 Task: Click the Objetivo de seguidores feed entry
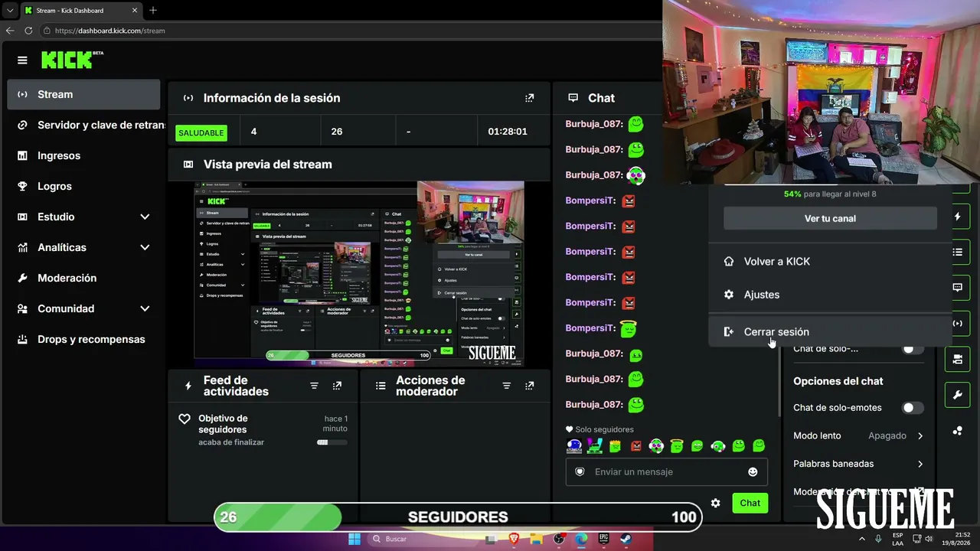click(263, 430)
